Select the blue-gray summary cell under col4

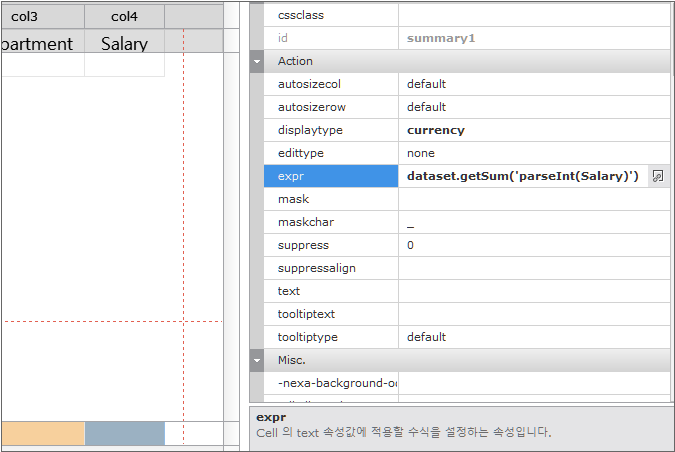tap(124, 433)
